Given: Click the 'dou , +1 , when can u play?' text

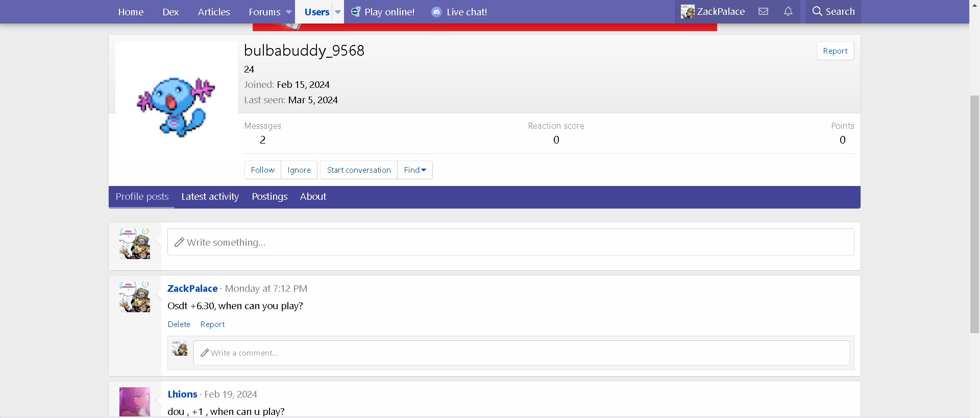Looking at the screenshot, I should (226, 411).
